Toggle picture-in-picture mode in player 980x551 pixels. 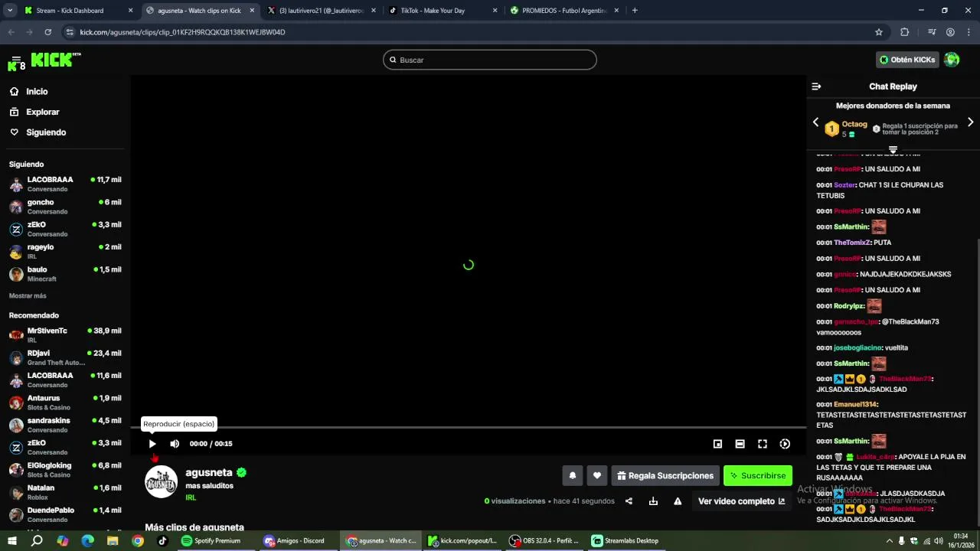[717, 444]
